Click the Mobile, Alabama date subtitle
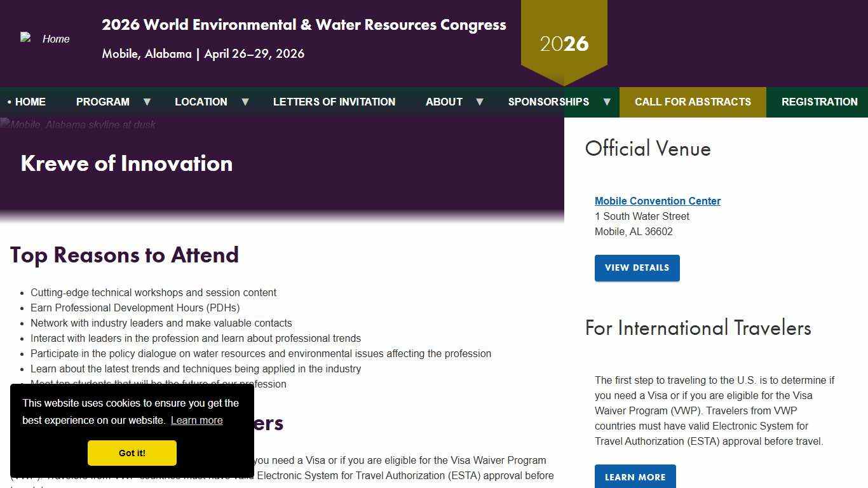 203,53
